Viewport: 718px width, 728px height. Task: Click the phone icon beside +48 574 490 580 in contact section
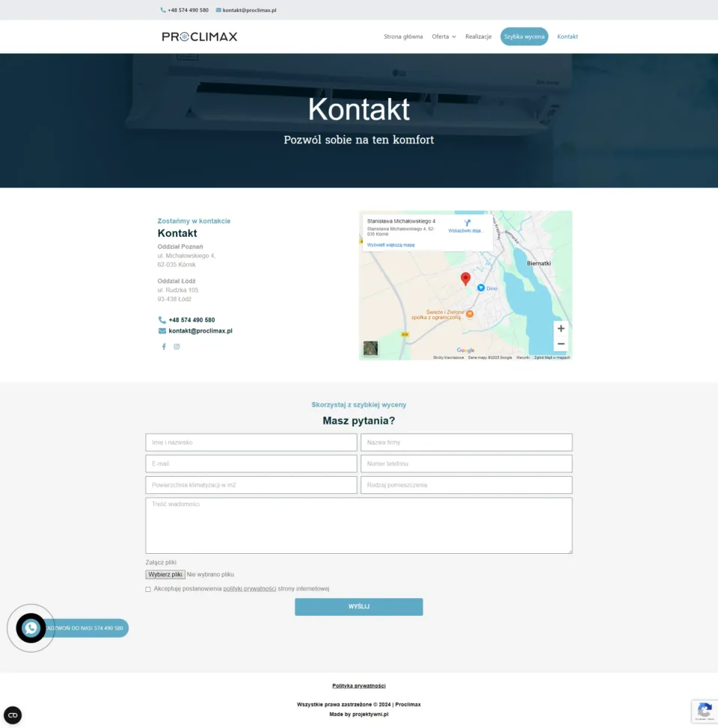pos(162,320)
